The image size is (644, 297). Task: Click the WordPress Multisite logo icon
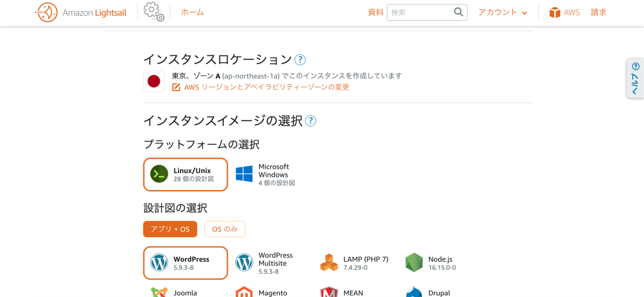(x=244, y=263)
